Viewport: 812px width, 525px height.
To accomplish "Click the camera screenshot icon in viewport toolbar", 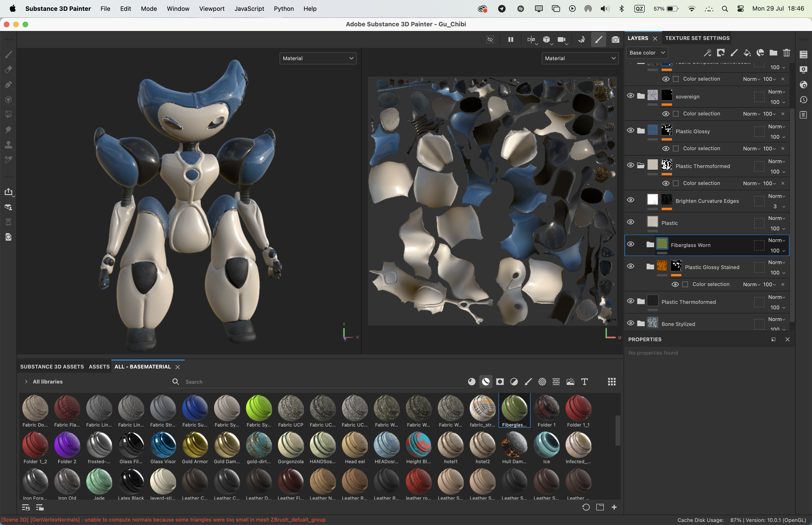I will 615,39.
